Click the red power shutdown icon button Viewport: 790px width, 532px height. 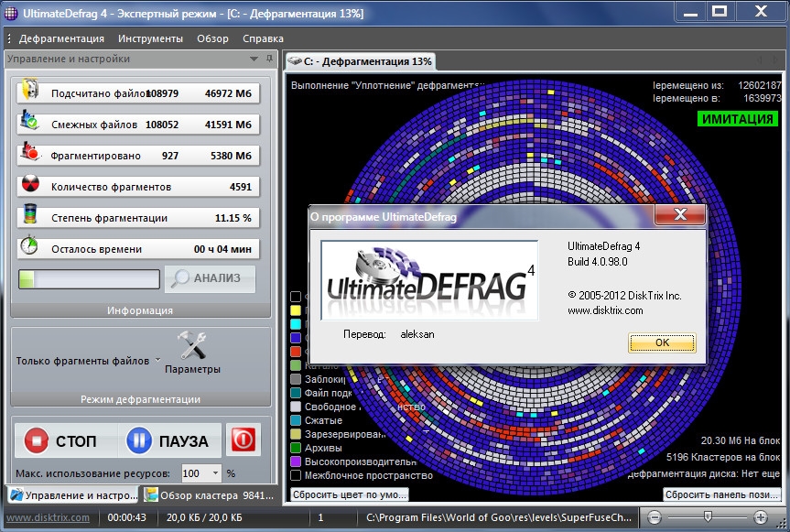click(243, 440)
